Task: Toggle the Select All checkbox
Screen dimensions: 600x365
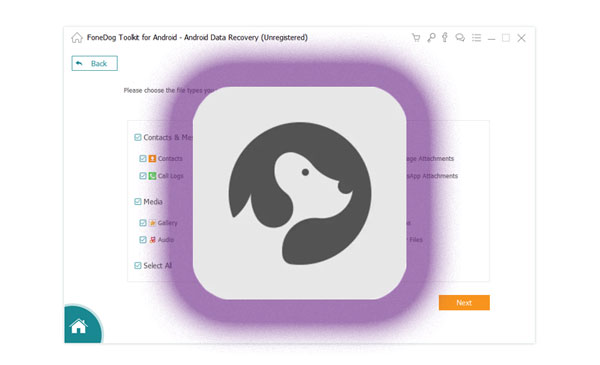Action: click(x=138, y=266)
